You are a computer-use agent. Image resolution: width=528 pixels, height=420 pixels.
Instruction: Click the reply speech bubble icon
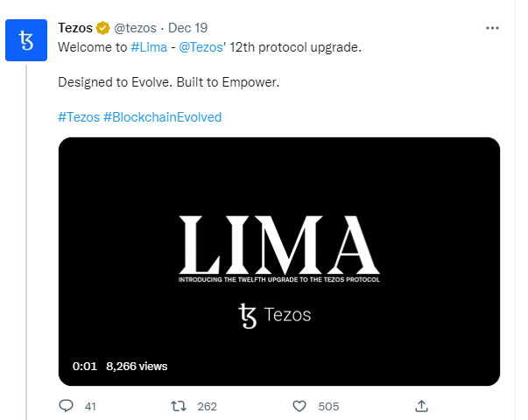pos(66,406)
